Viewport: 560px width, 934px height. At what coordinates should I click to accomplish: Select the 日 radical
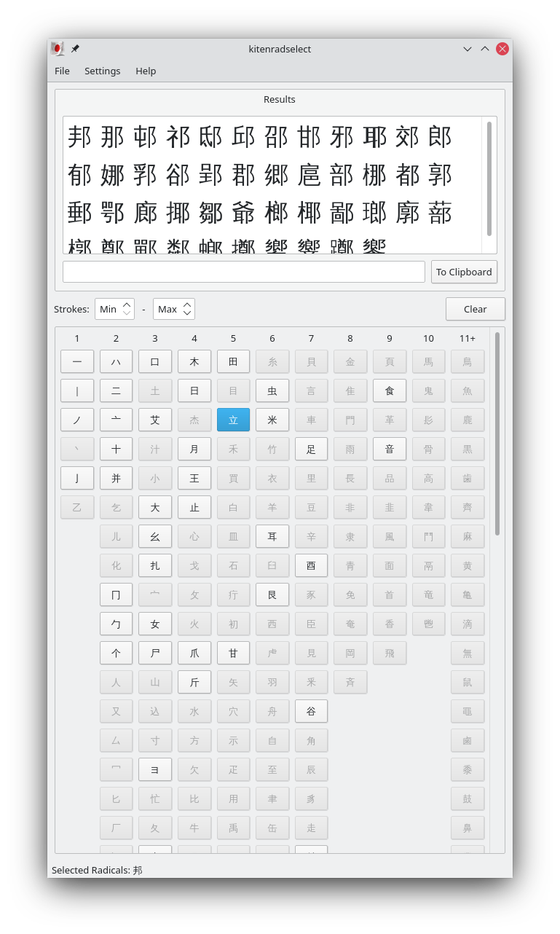(x=194, y=391)
